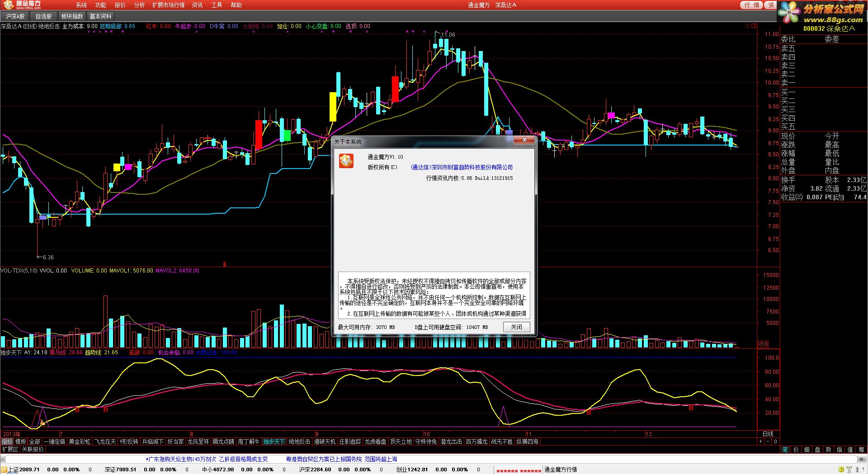868x474 pixels.
Task: Click the X10 volume scale label
Action: tap(763, 344)
